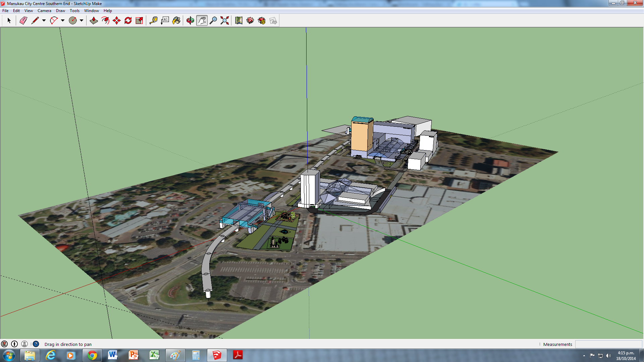Select the Offset tool
The height and width of the screenshot is (362, 644).
105,21
